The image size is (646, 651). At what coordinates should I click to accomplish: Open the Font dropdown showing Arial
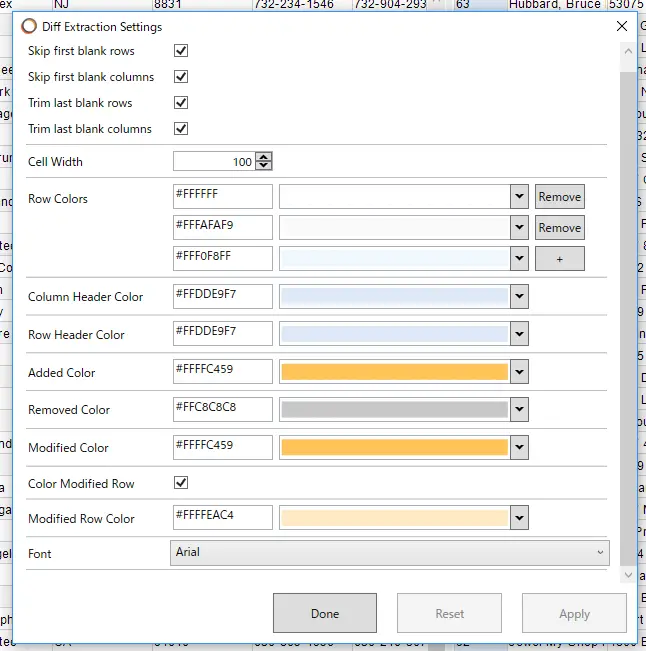click(x=389, y=553)
